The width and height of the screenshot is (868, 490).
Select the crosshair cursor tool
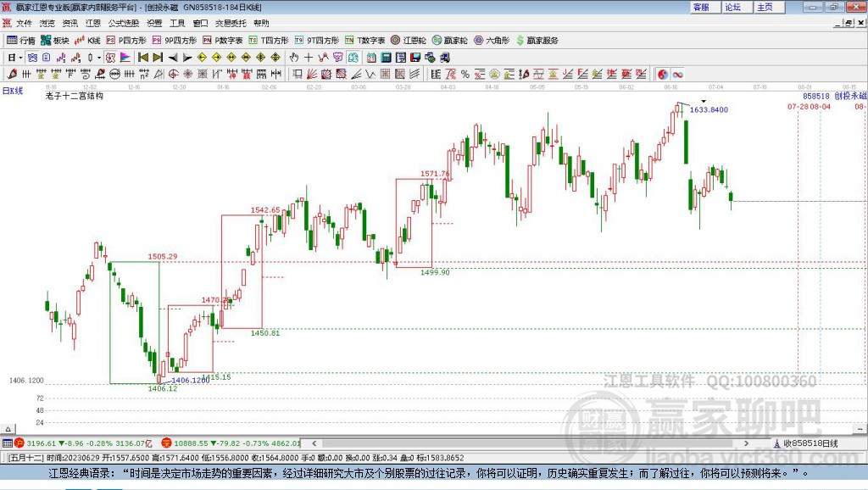point(309,58)
